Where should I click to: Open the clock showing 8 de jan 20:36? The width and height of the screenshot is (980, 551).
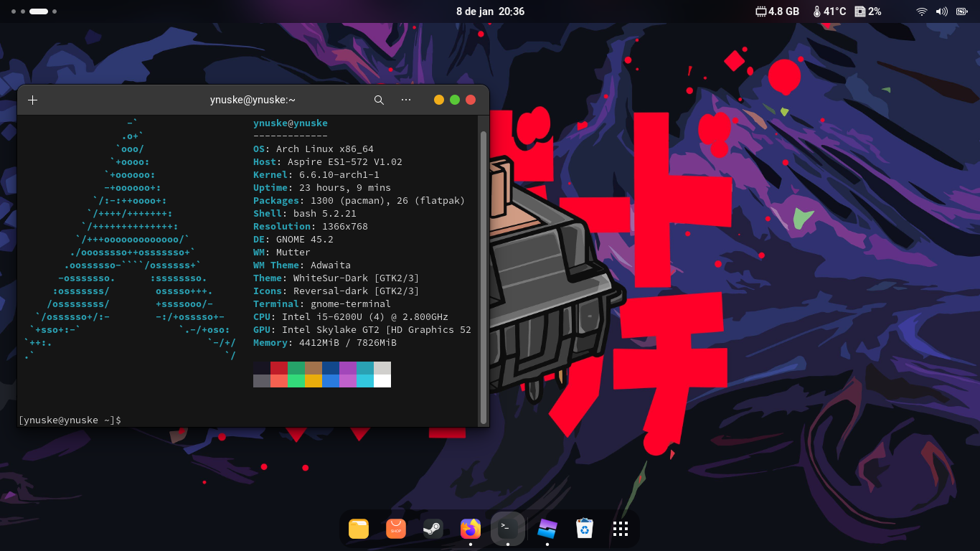(x=490, y=11)
